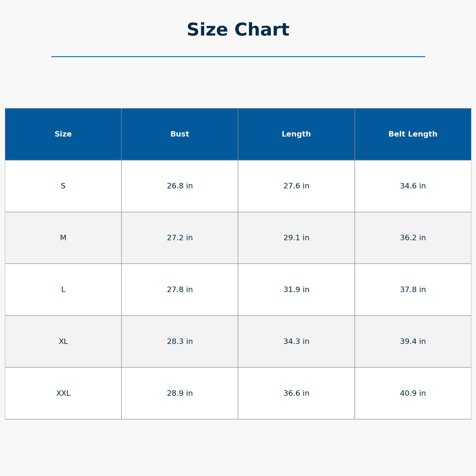
Task: Select the 29.1 in length cell
Action: (x=296, y=238)
